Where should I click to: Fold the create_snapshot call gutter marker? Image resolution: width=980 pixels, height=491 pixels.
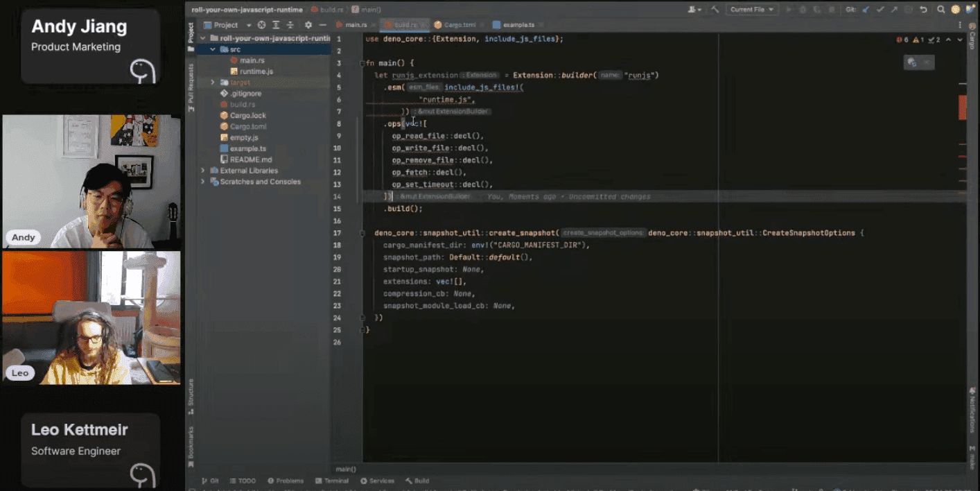pos(362,233)
